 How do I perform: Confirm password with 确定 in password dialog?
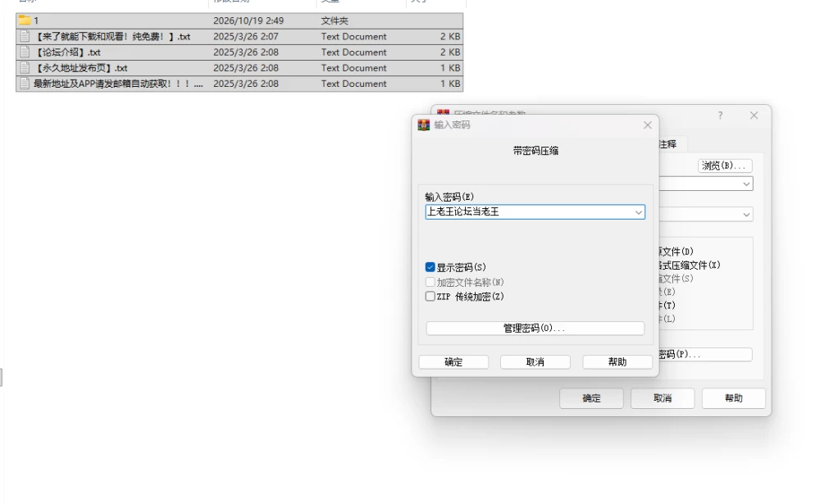coord(453,361)
